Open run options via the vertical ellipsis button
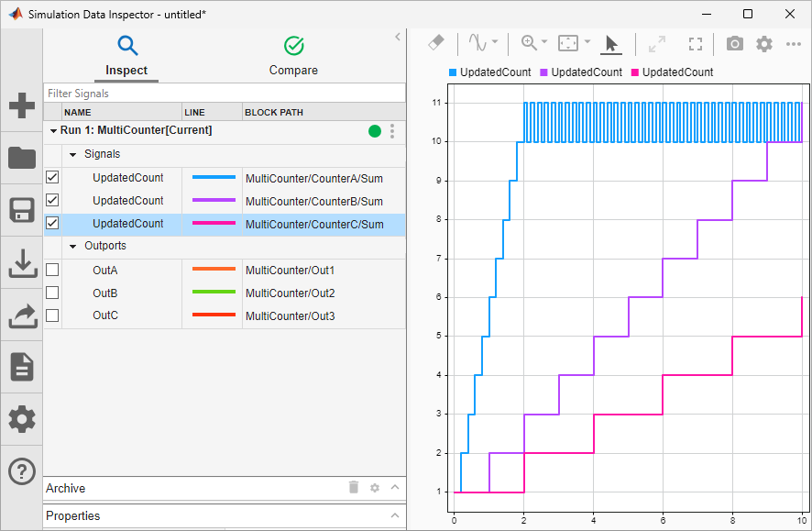 392,131
